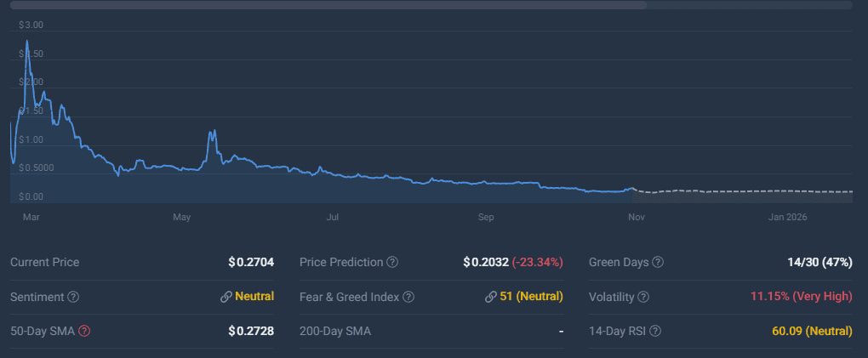Open the Green Days help tooltip icon
Image resolution: width=868 pixels, height=358 pixels.
pyautogui.click(x=658, y=263)
